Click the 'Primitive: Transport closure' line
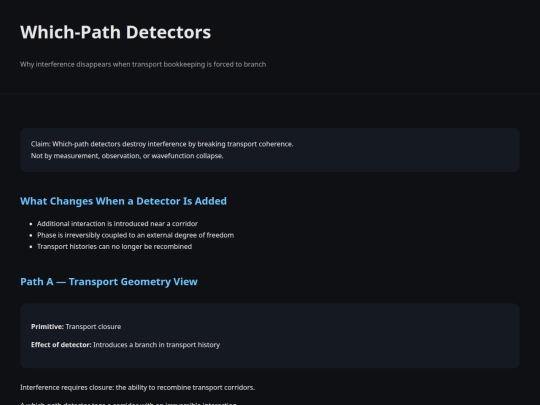The image size is (540, 405). (76, 326)
